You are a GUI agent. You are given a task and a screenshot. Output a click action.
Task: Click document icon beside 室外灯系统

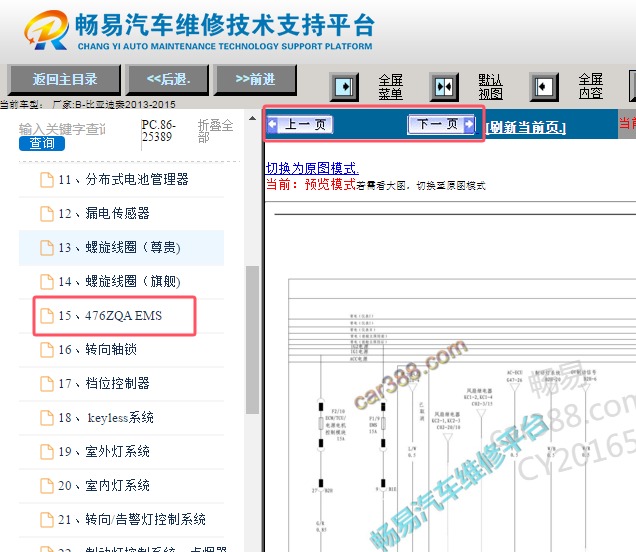[47, 452]
